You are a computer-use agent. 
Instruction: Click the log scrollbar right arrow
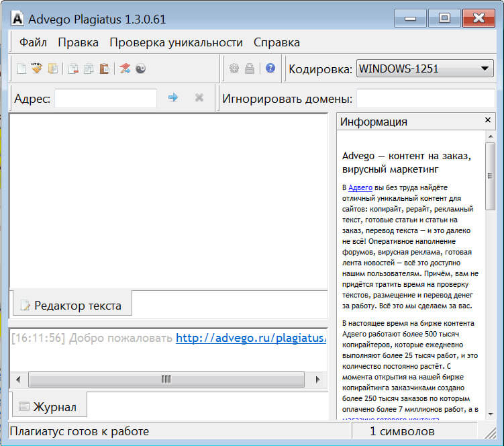coord(317,380)
